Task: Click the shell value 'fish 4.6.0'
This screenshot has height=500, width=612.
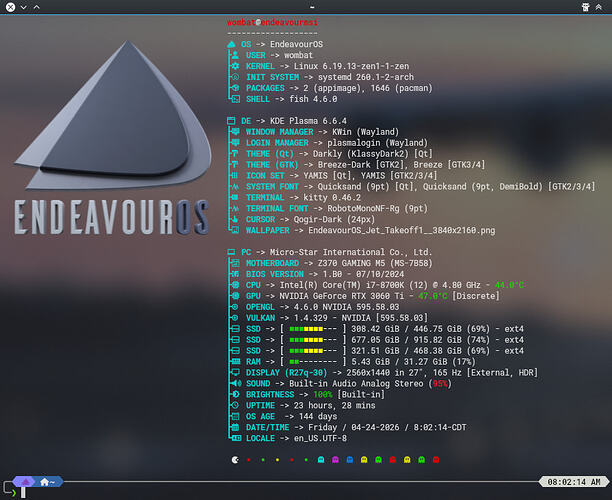Action: click(x=313, y=99)
